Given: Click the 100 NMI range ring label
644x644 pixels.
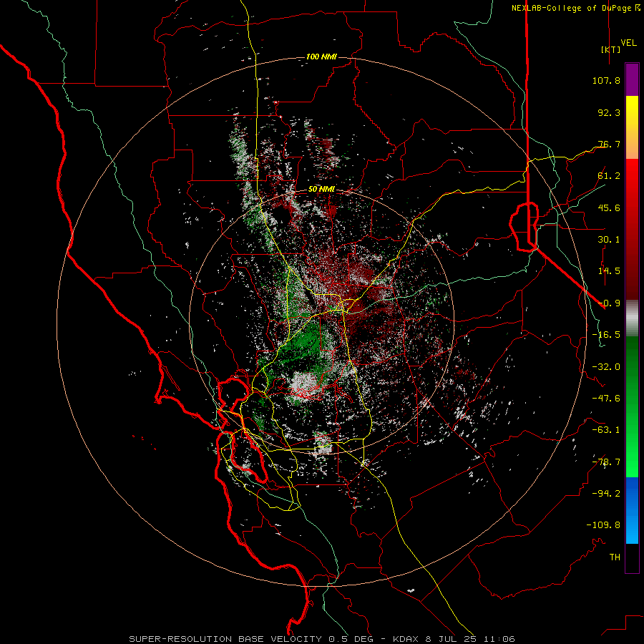Looking at the screenshot, I should point(321,57).
